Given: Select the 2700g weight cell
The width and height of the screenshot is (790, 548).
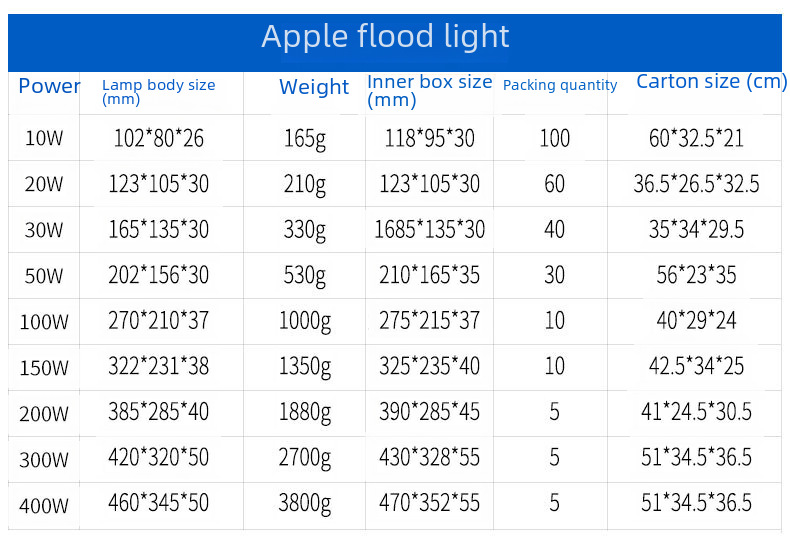Looking at the screenshot, I should click(305, 458).
